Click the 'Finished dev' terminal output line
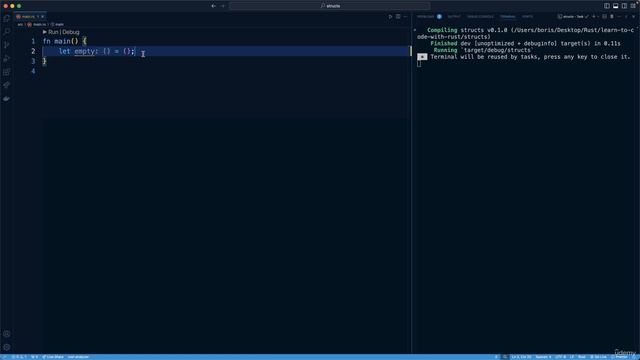This screenshot has height=360, width=640. coord(525,43)
